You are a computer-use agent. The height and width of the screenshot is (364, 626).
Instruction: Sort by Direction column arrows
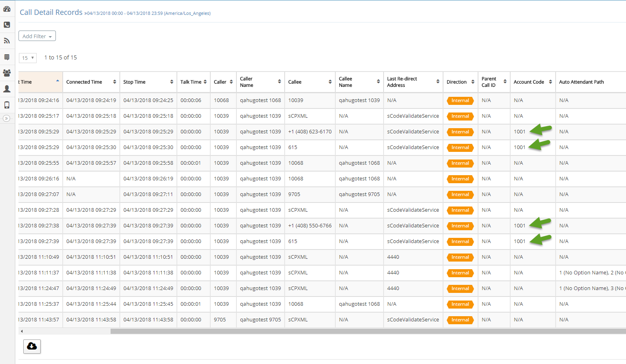pyautogui.click(x=473, y=82)
